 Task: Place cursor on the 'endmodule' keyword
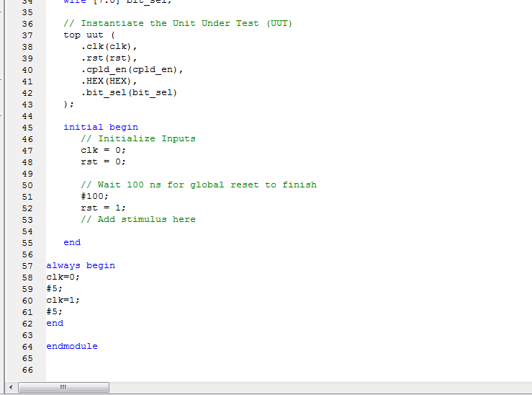point(72,346)
